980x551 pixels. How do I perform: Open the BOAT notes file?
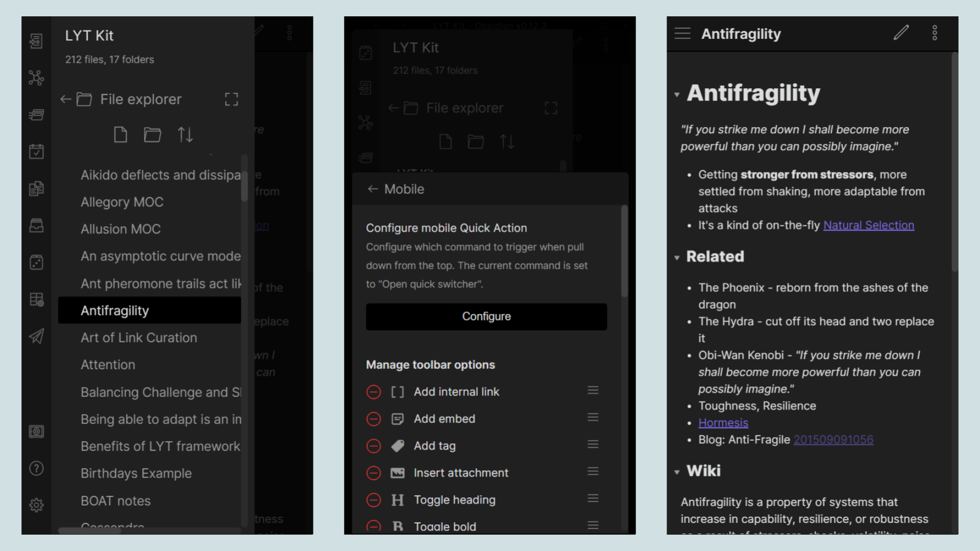click(x=150, y=500)
